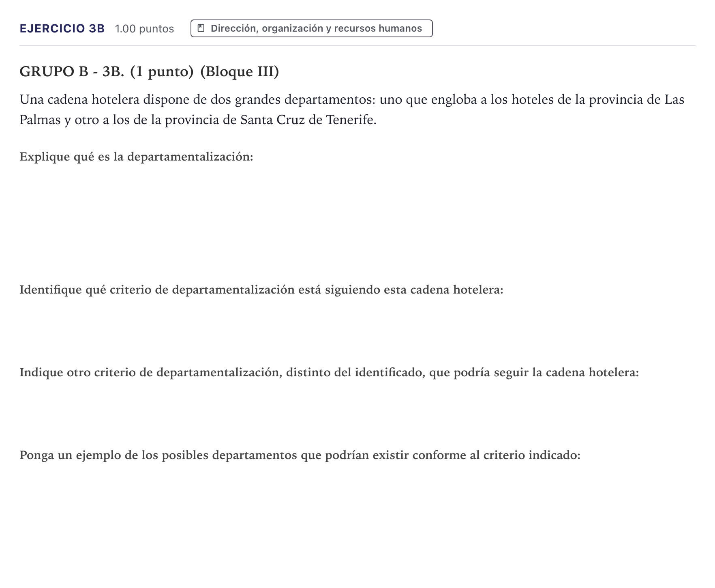Click the paragraph beginning 'Una cadena hotelera dispone'

pyautogui.click(x=352, y=109)
